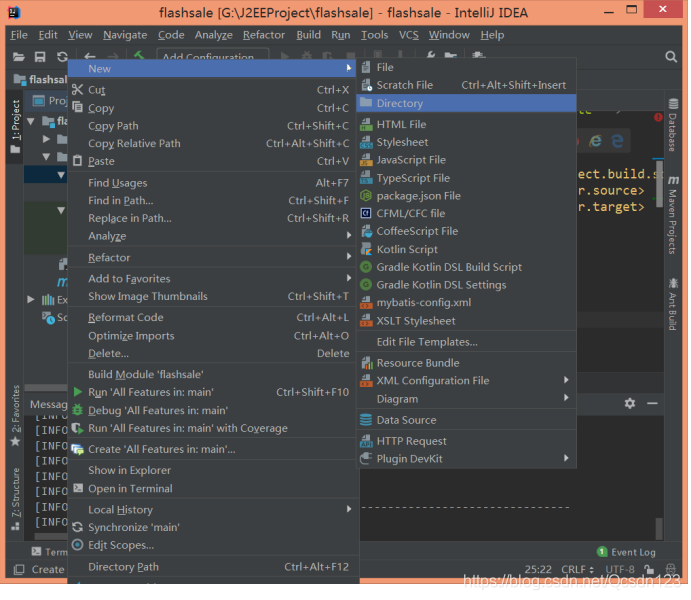Open in Edge browser icon
This screenshot has width=691, height=600.
[x=617, y=141]
